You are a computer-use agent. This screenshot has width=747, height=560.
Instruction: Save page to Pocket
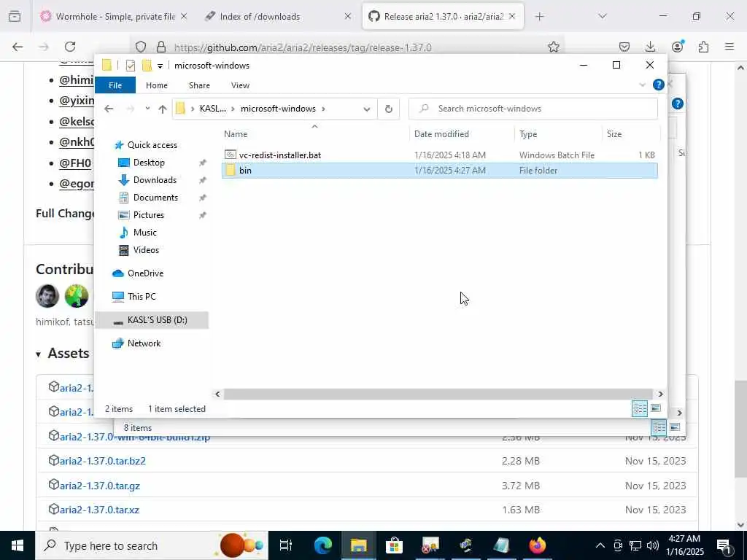[624, 47]
